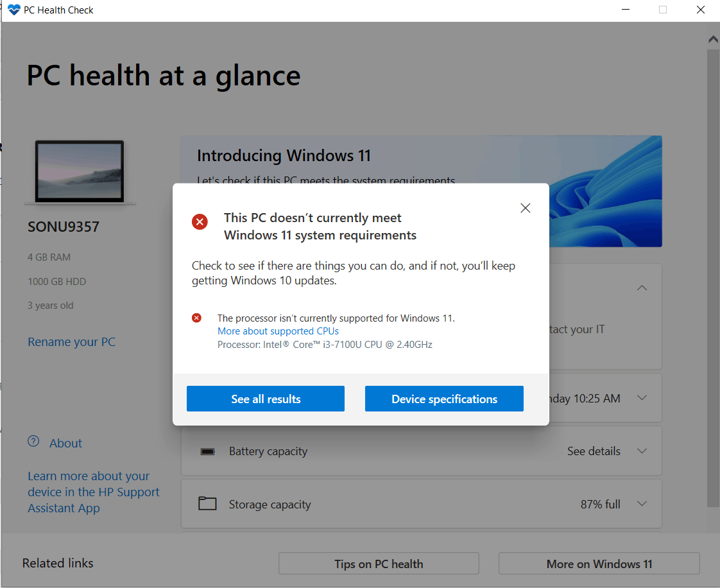Click the Related links label

coord(58,563)
